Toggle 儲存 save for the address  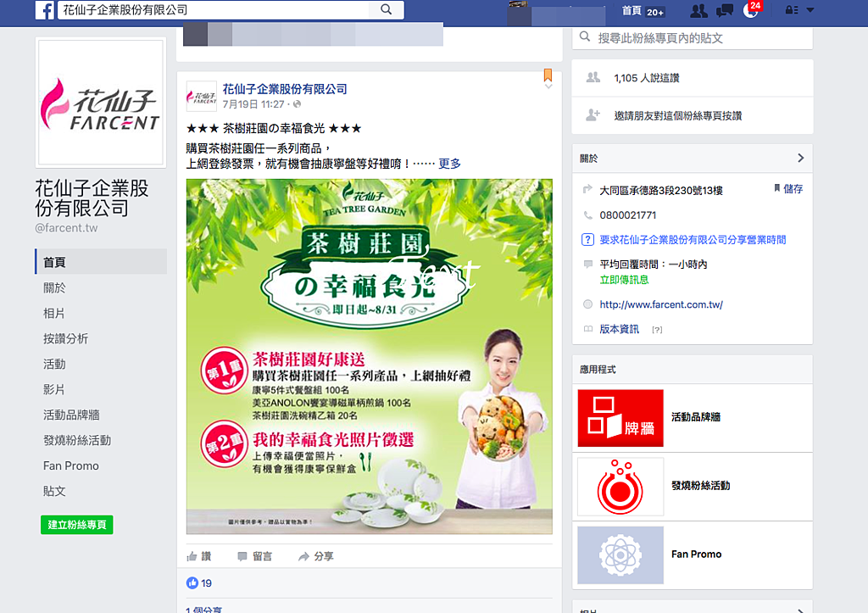point(788,189)
